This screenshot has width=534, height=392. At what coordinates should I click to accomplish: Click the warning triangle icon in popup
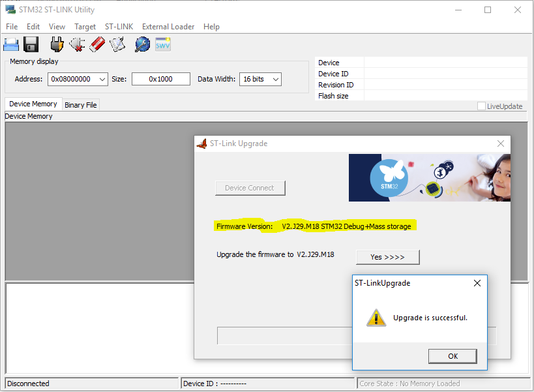point(376,318)
